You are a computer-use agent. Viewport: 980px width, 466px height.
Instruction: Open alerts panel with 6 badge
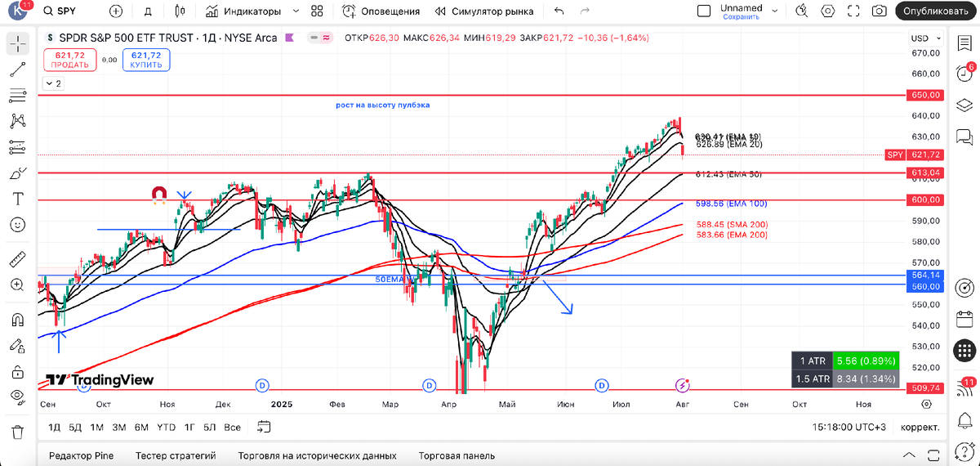click(x=965, y=74)
